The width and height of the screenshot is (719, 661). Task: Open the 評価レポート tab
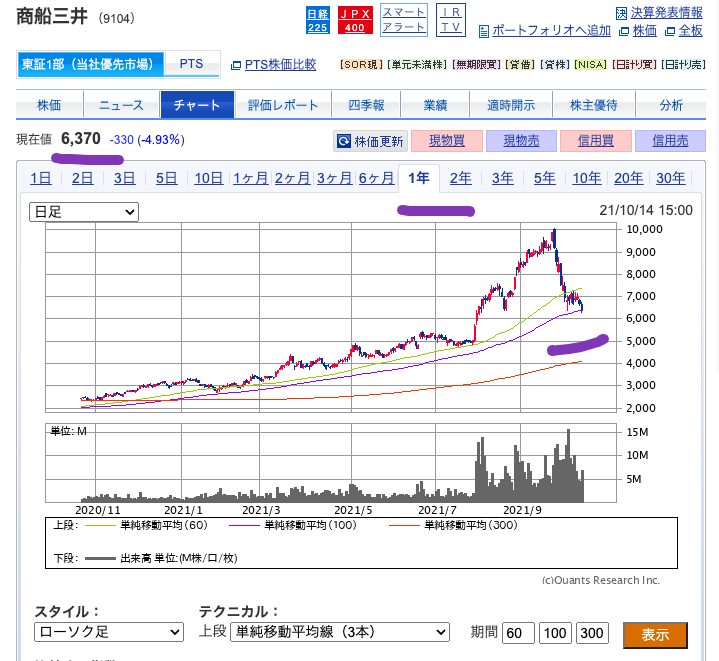coord(283,105)
